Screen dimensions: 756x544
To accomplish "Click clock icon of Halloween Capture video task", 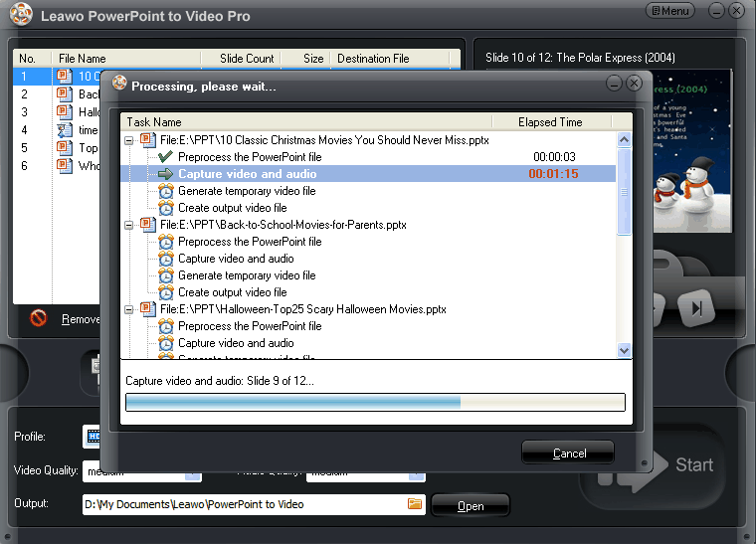I will coord(166,343).
